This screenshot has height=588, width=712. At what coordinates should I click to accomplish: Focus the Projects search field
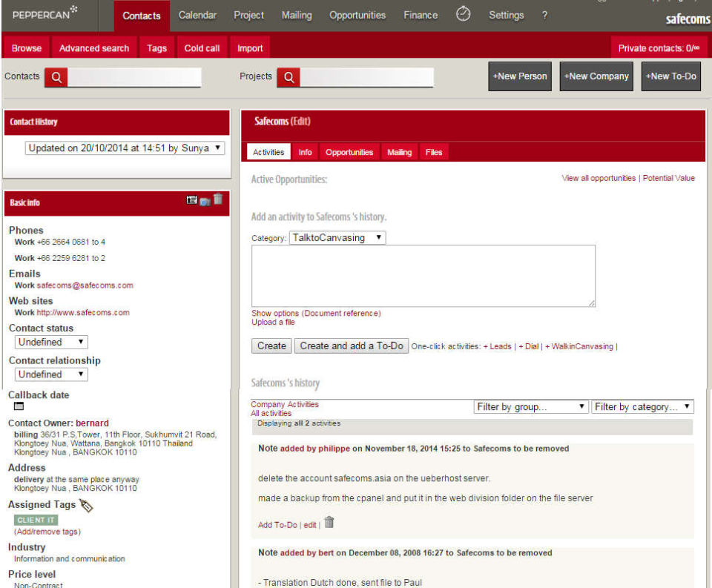tap(367, 77)
